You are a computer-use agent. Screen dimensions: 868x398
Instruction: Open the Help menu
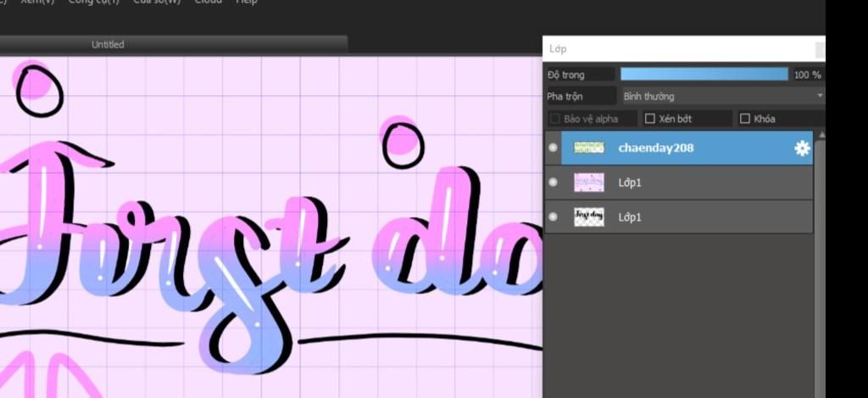pos(247,2)
